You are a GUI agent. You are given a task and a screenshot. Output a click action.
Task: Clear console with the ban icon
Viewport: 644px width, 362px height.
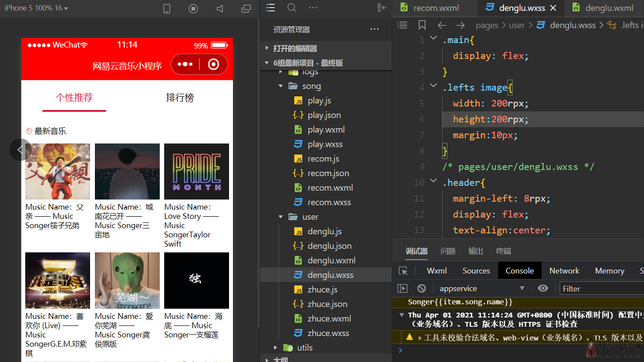tap(422, 289)
